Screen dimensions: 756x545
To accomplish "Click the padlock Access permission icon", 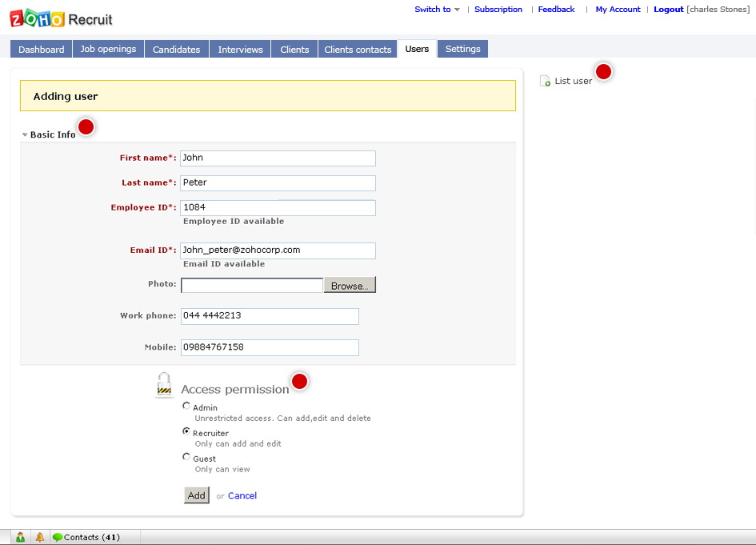I will 165,385.
